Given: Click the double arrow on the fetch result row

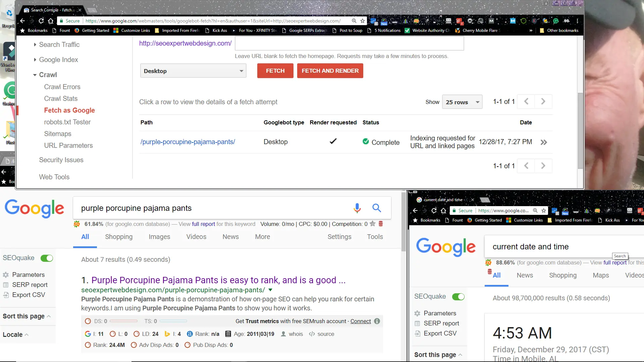Looking at the screenshot, I should coord(544,142).
